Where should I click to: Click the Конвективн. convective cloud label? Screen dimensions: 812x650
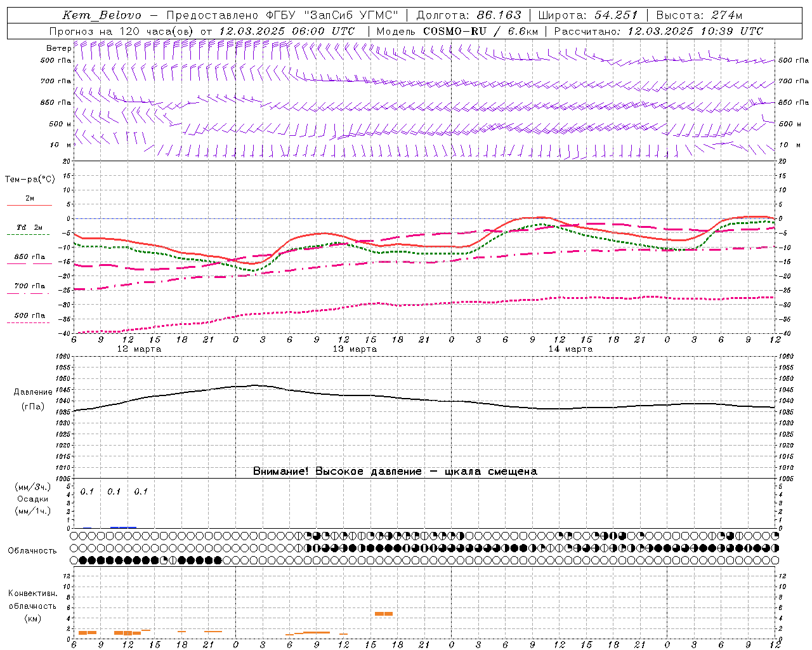(x=32, y=594)
